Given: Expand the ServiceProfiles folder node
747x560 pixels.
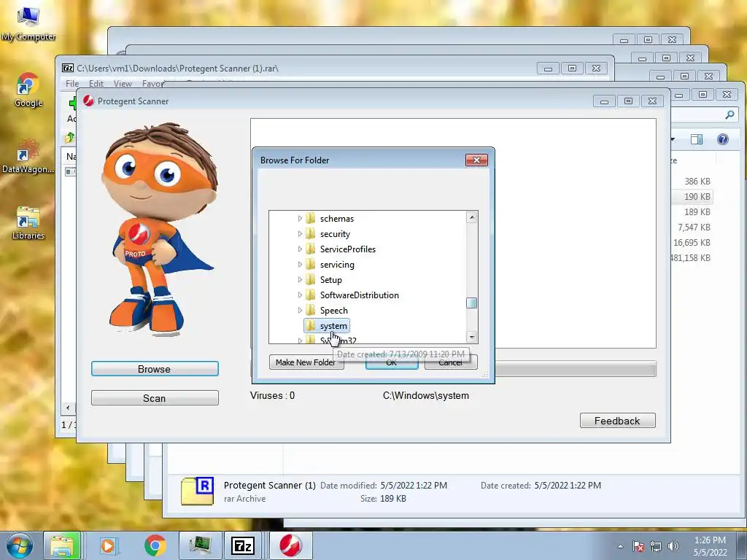Looking at the screenshot, I should [300, 249].
